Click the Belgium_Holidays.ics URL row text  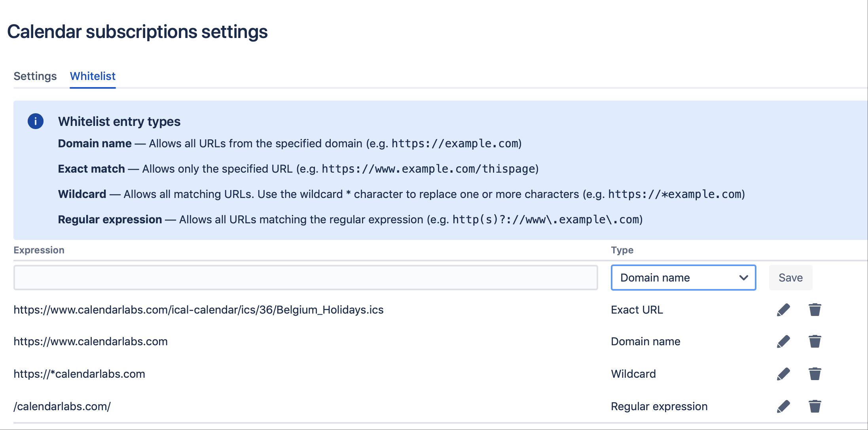(199, 310)
